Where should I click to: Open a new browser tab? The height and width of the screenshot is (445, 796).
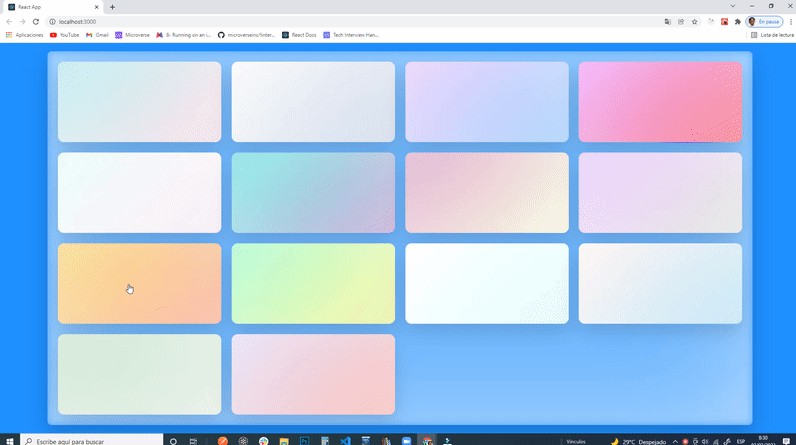[x=112, y=7]
